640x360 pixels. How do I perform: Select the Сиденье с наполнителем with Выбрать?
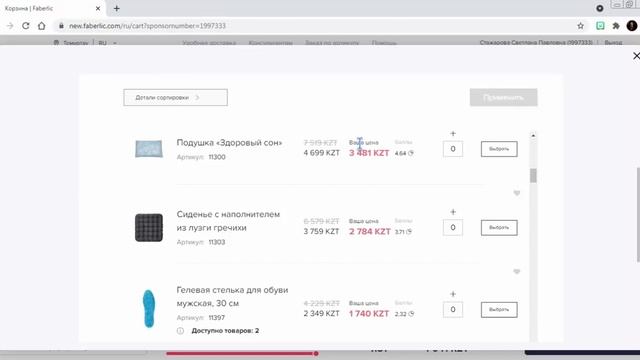point(499,228)
